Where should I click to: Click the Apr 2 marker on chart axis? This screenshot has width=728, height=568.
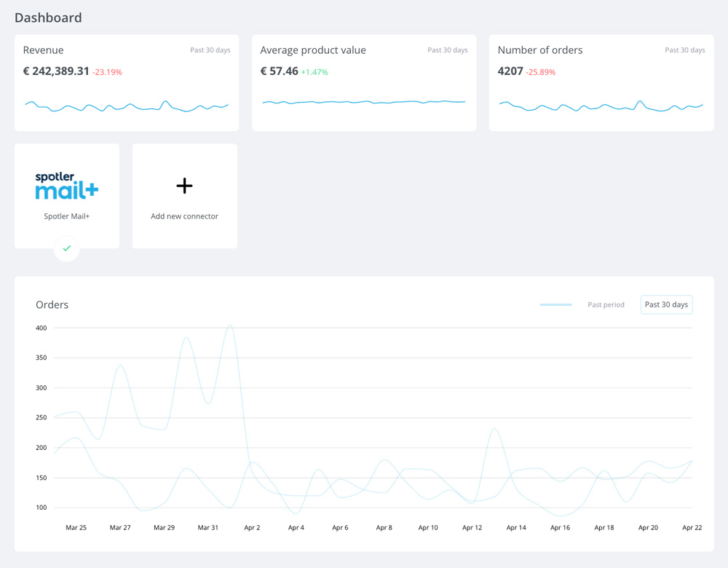[x=252, y=528]
